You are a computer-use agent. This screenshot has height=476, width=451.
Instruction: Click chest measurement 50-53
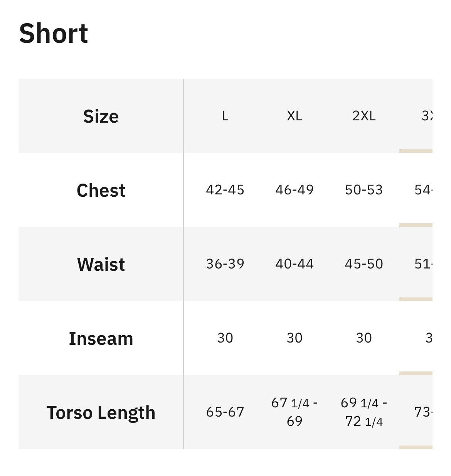tap(364, 190)
